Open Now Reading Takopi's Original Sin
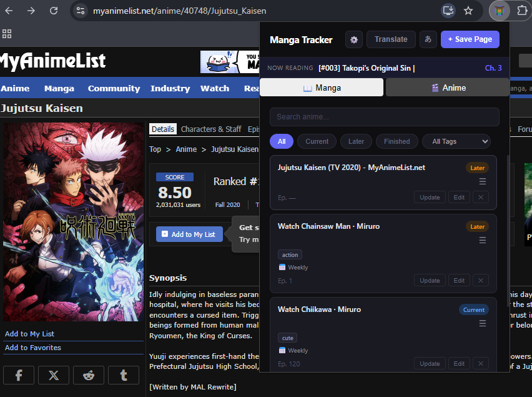Image resolution: width=532 pixels, height=397 pixels. [367, 68]
